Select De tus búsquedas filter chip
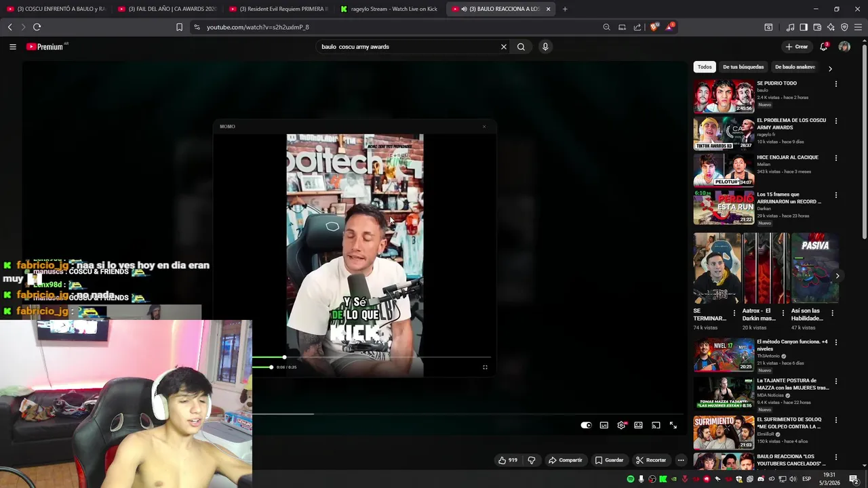Viewport: 868px width, 488px height. [743, 67]
